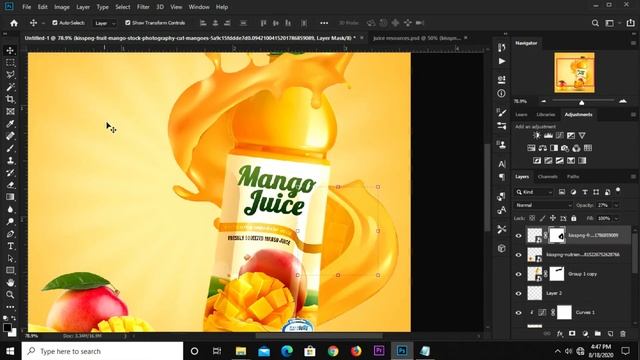Select the Dodge tool

click(x=10, y=222)
